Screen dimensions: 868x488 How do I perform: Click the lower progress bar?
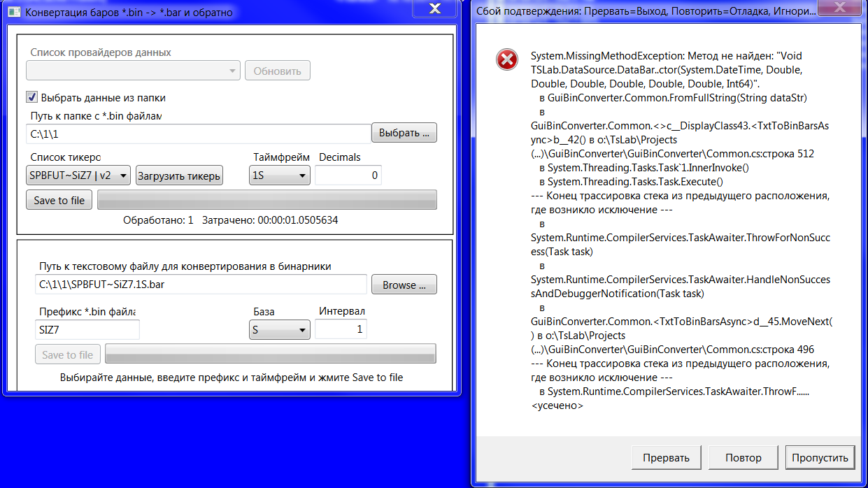click(x=271, y=354)
